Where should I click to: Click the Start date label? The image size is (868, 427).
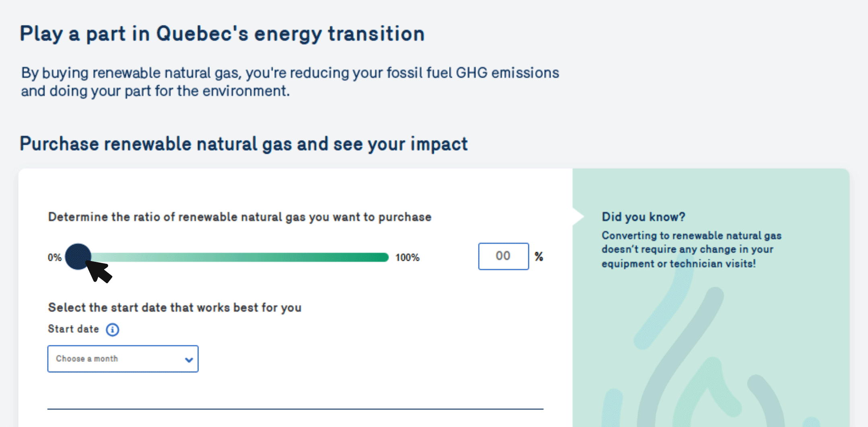pos(73,329)
